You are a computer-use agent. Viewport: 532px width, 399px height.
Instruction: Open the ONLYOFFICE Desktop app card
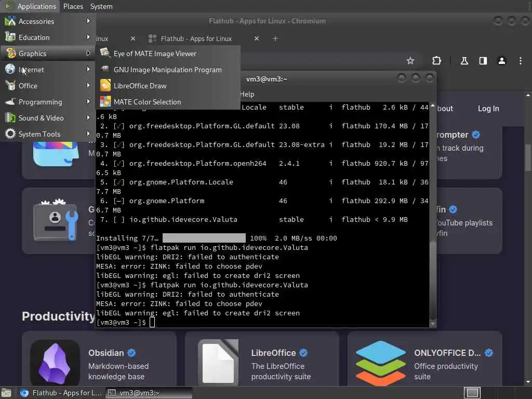[x=425, y=360]
